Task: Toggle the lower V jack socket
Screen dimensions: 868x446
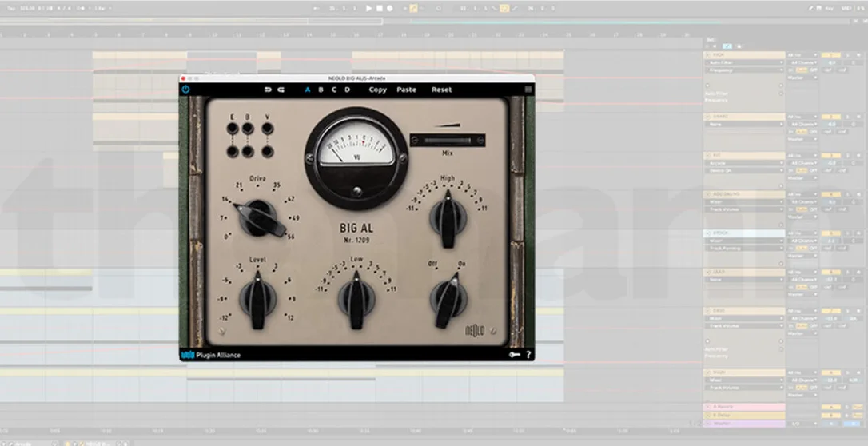Action: pyautogui.click(x=268, y=151)
